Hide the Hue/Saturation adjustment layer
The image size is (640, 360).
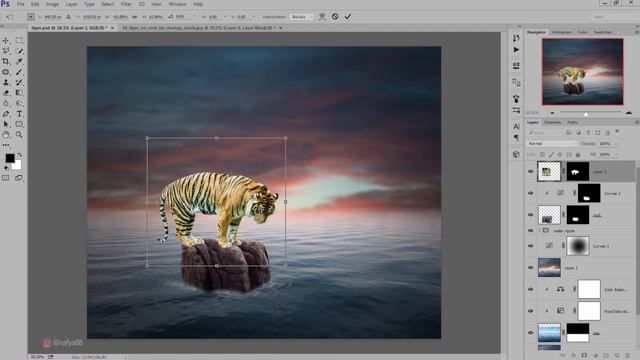[531, 311]
